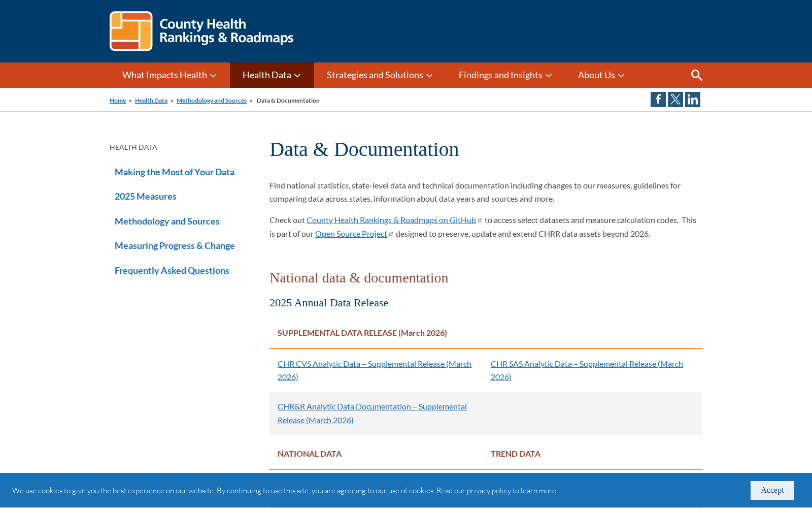Share page via X (Twitter) icon
This screenshot has width=812, height=508.
click(675, 100)
